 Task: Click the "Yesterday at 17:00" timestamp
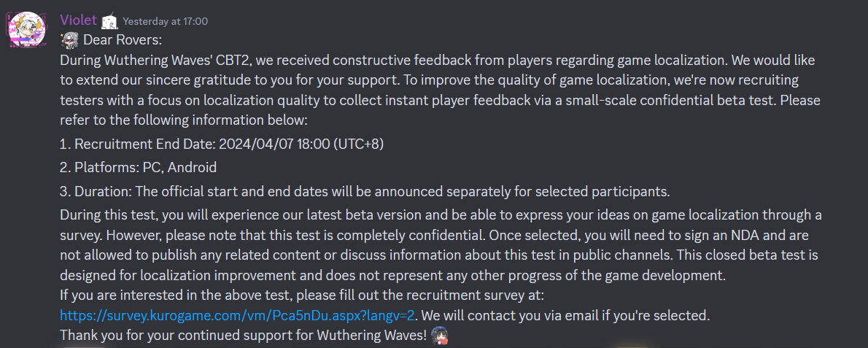click(165, 22)
